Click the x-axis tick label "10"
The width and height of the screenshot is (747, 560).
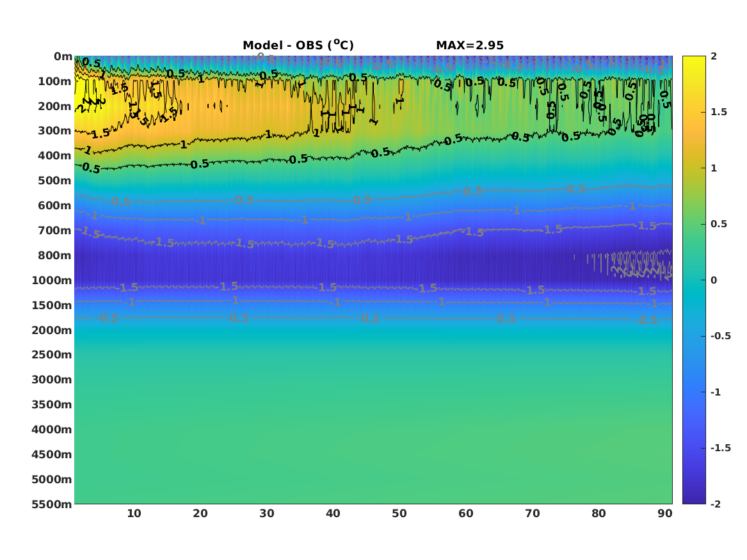(134, 513)
